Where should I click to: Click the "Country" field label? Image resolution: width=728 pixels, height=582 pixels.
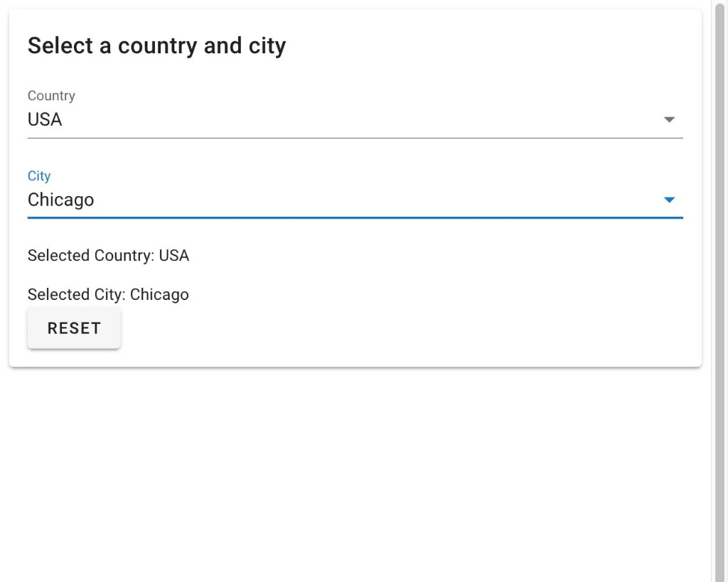51,95
